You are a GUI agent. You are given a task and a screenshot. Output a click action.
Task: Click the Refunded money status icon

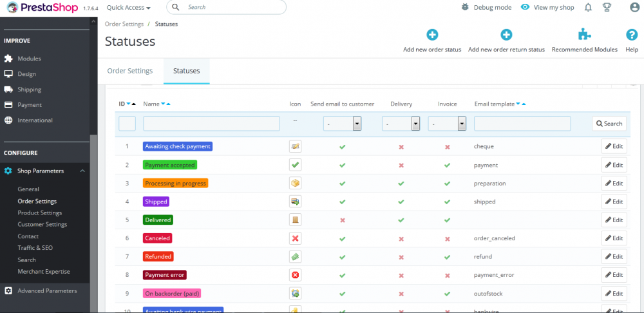(296, 257)
